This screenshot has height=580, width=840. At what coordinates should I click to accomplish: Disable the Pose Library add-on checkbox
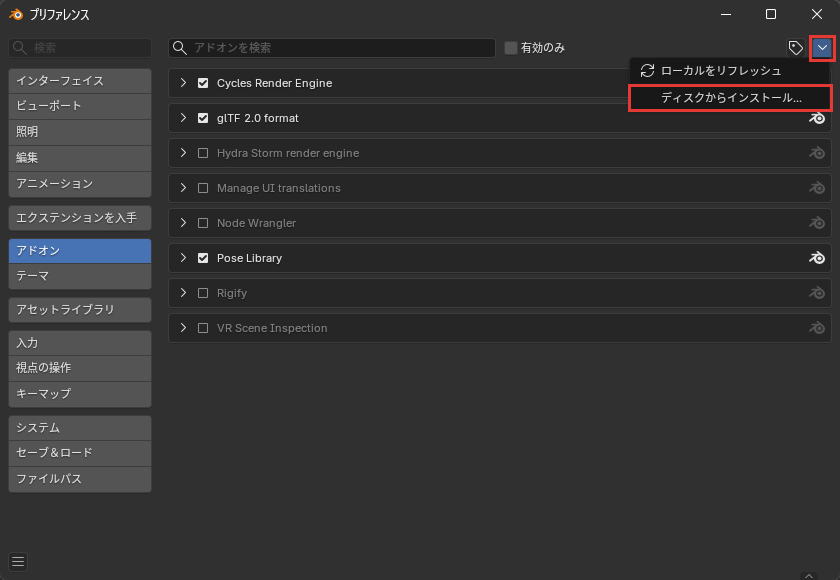tap(203, 258)
